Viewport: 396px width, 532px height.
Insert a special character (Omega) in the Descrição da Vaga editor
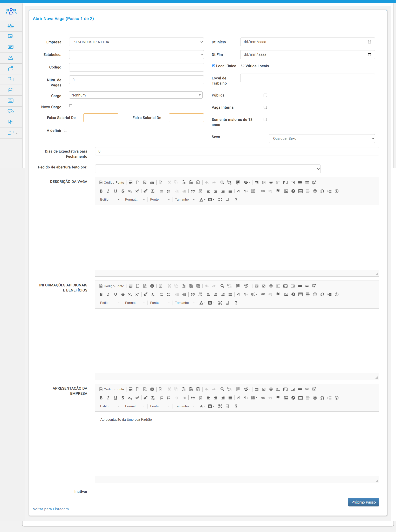[322, 191]
